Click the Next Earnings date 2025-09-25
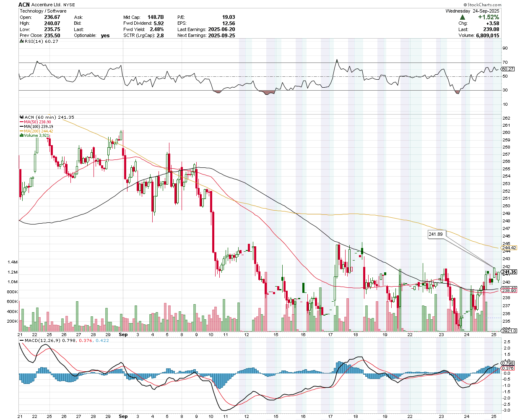520x420 pixels. (x=221, y=36)
